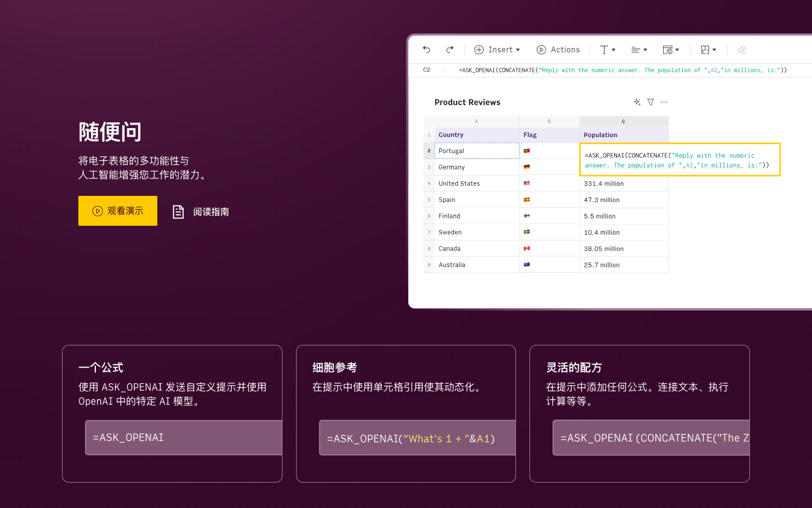Click the 观看演示 button
The width and height of the screenshot is (812, 508).
[118, 211]
